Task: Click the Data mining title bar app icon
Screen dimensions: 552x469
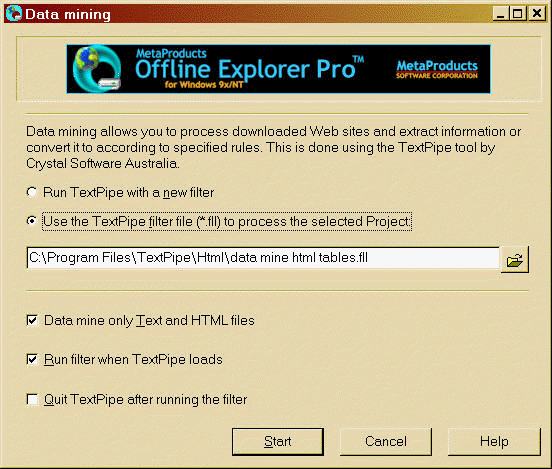Action: coord(14,14)
